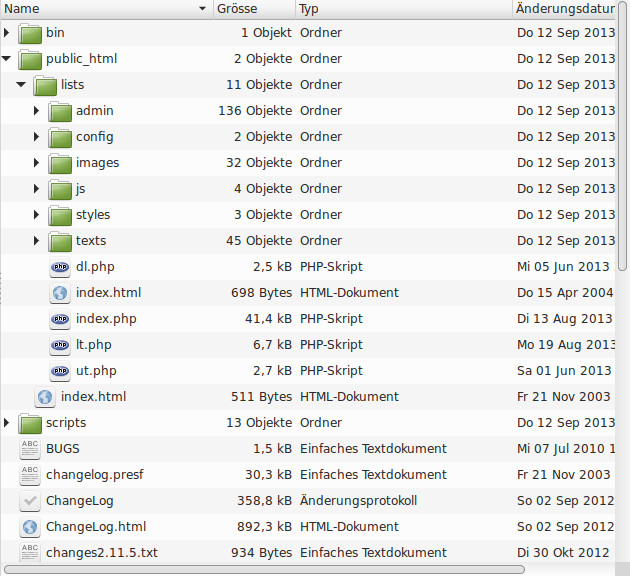
Task: Expand the scripts folder
Action: [x=6, y=423]
